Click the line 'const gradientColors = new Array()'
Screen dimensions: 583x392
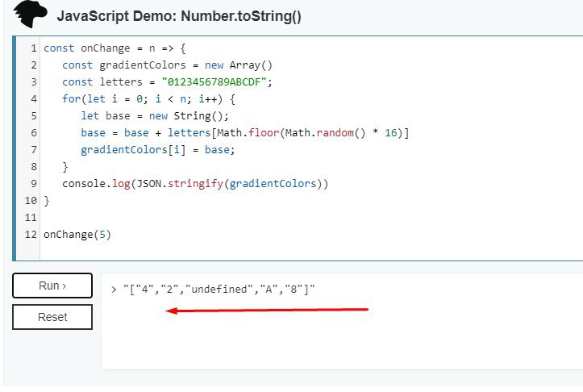pos(167,65)
